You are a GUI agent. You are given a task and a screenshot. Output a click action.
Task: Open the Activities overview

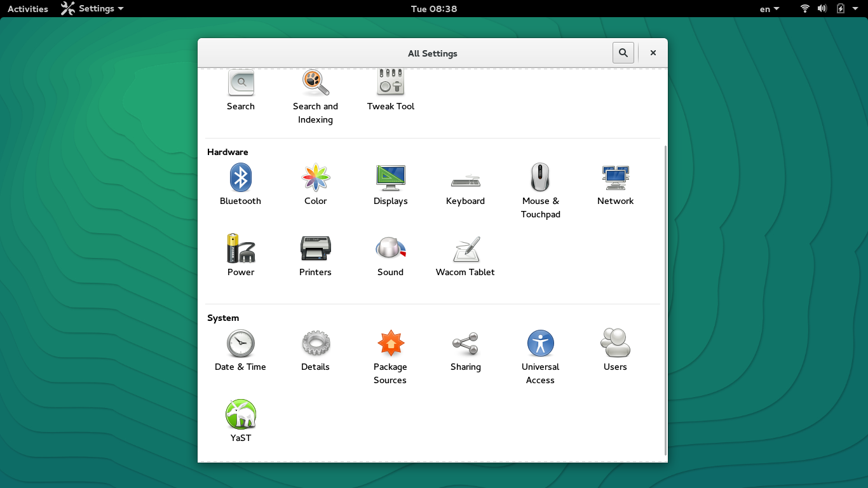click(28, 9)
